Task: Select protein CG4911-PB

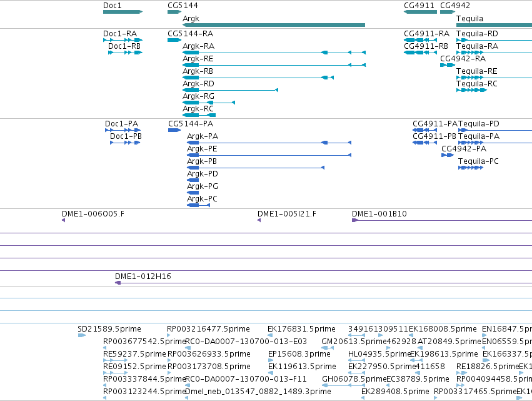Action: click(x=434, y=136)
